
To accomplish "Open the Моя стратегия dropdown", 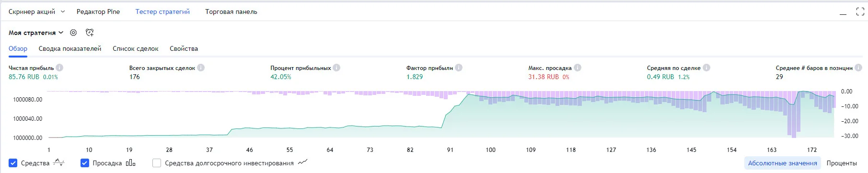I will pyautogui.click(x=36, y=33).
